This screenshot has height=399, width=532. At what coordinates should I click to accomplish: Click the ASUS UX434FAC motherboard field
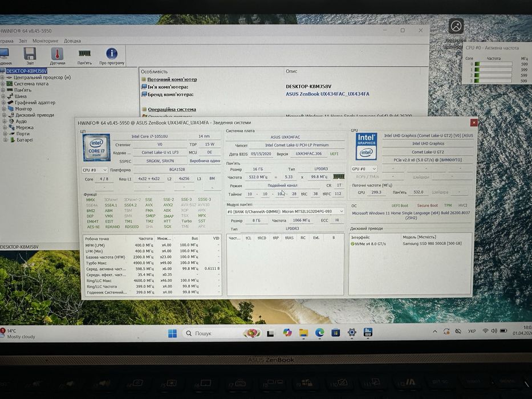point(285,137)
